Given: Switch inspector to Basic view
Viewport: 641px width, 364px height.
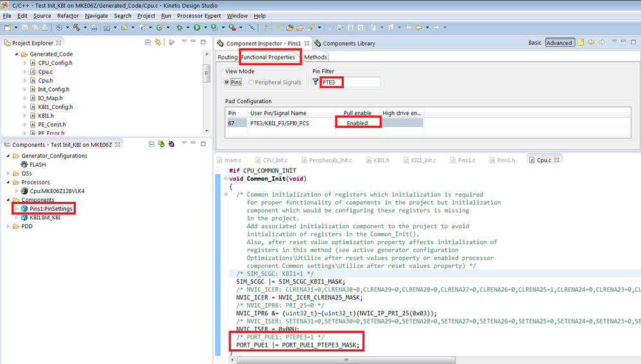Looking at the screenshot, I should click(x=534, y=42).
